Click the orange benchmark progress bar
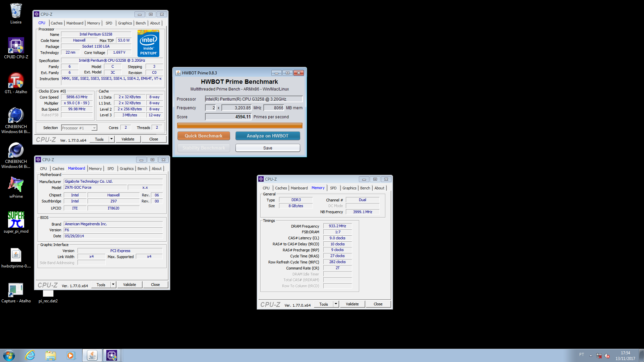Viewport: 644px width, 362px height. click(240, 125)
